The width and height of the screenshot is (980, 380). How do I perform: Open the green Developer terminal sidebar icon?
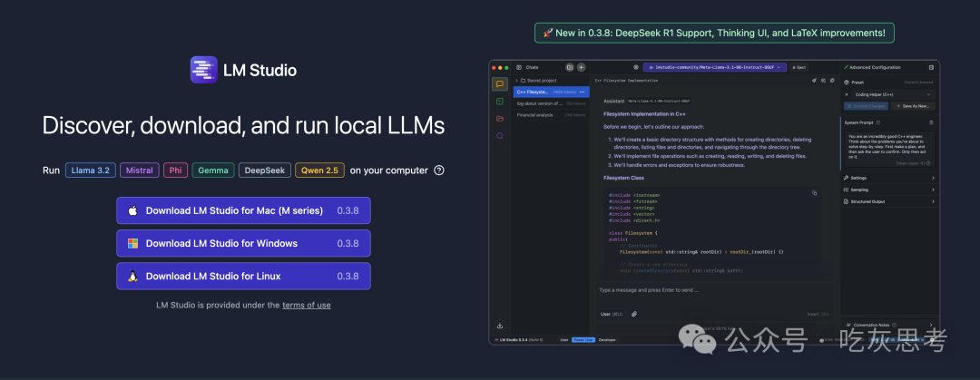pos(500,102)
